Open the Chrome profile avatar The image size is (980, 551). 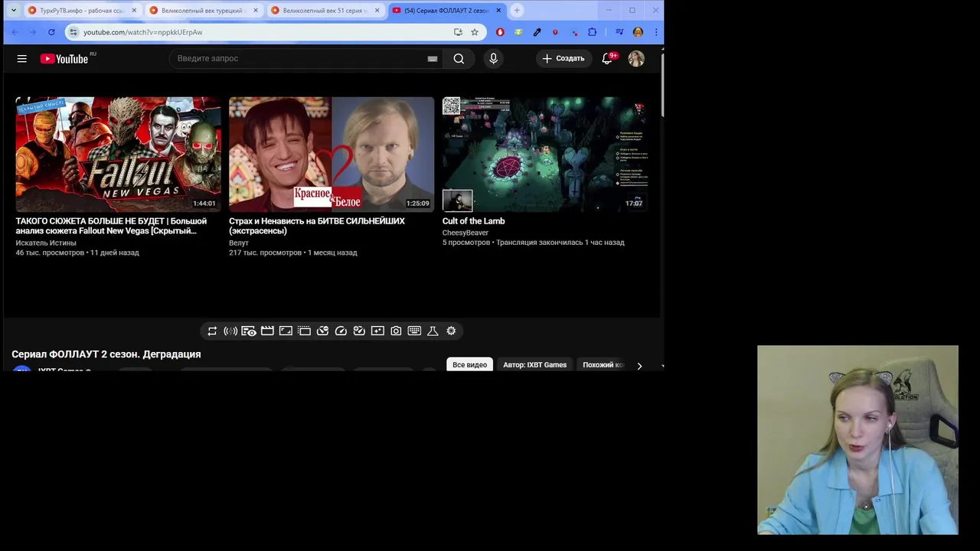pyautogui.click(x=638, y=32)
